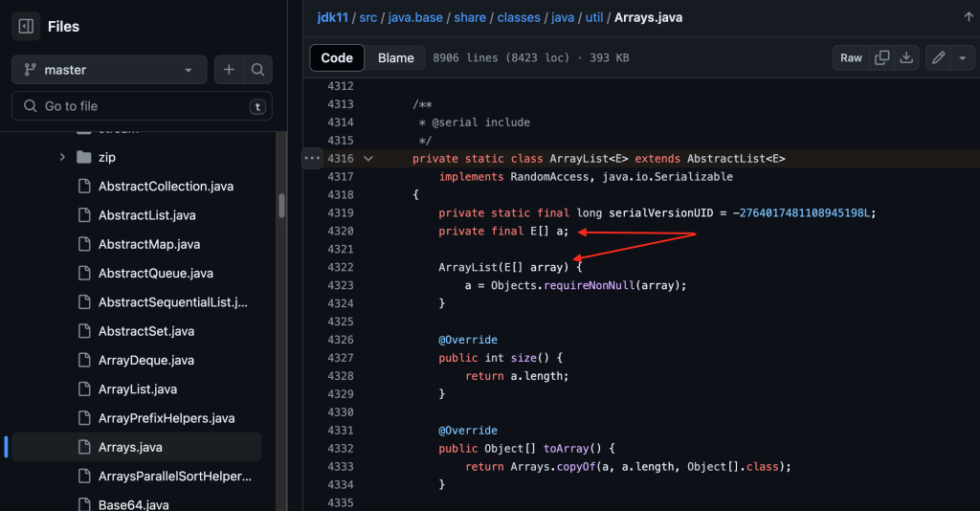Navigate to classes breadcrumb folder

pos(519,17)
